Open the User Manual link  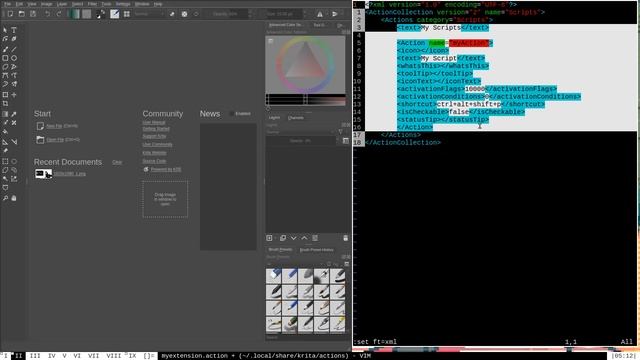point(154,122)
